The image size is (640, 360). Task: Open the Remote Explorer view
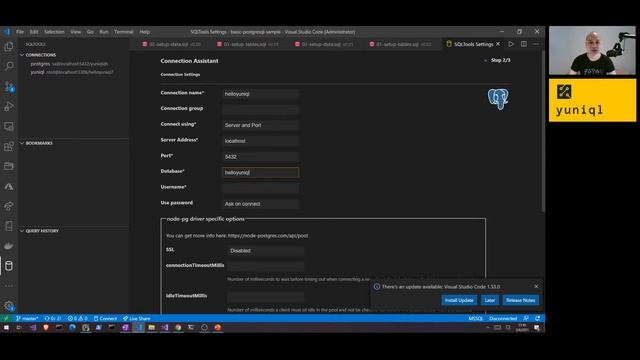click(9, 126)
